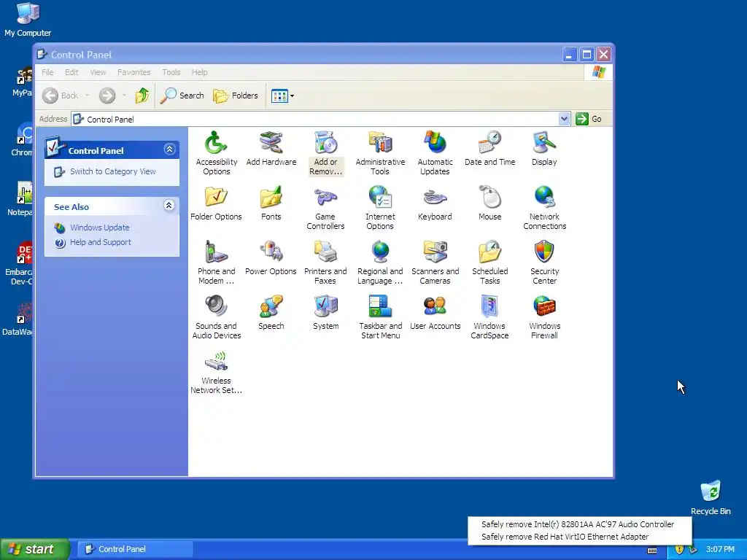The height and width of the screenshot is (560, 747).
Task: Collapse the Control Panel task pane section
Action: tap(169, 149)
